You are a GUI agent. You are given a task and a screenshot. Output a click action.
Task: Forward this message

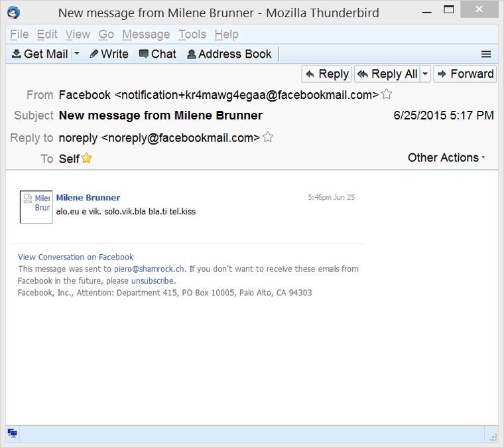click(x=465, y=74)
